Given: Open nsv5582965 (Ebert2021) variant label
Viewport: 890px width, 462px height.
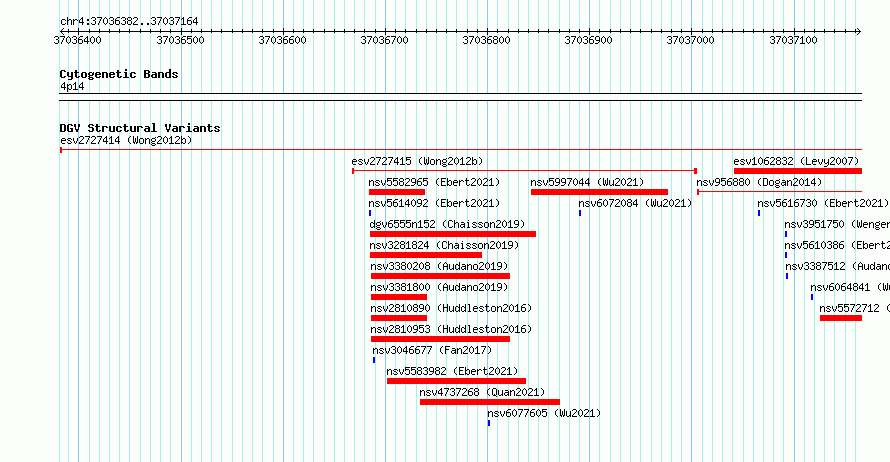Looking at the screenshot, I should pyautogui.click(x=434, y=182).
